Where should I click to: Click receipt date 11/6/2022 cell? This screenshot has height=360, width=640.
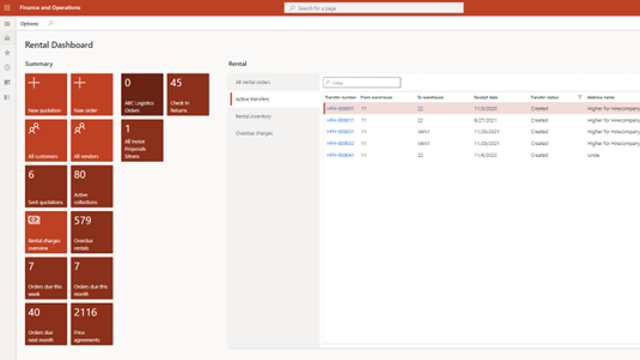[485, 155]
